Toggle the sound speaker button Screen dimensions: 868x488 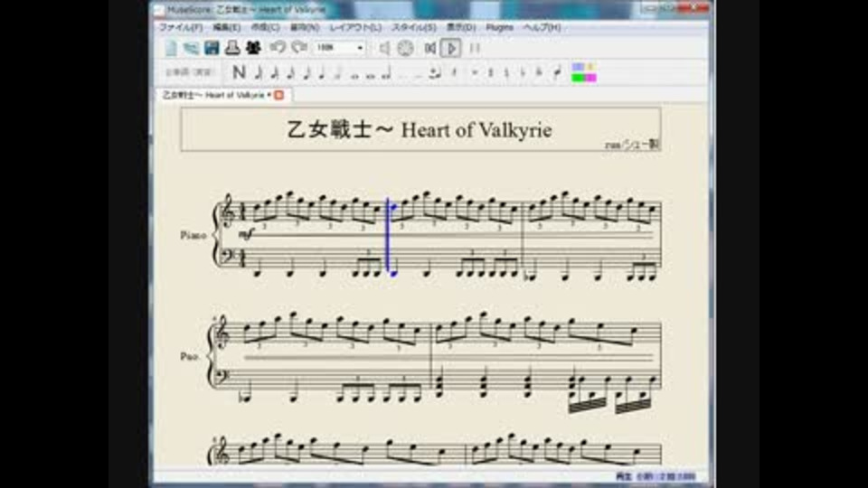(385, 49)
